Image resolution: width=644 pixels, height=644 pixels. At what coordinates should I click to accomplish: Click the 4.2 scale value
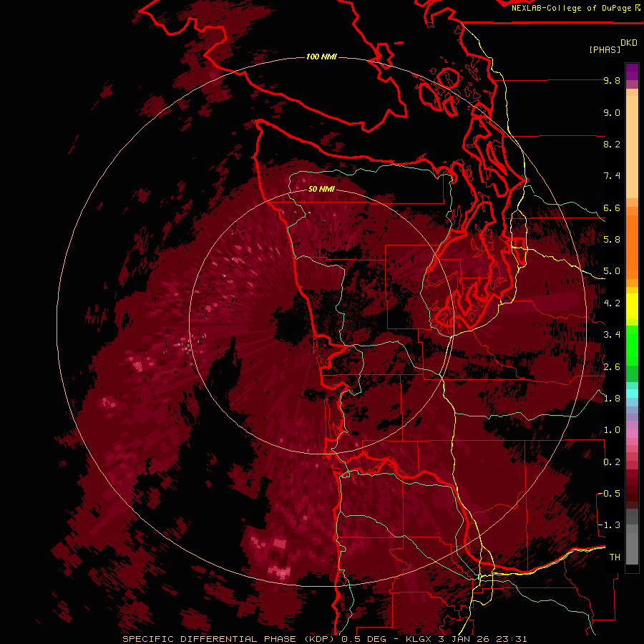pyautogui.click(x=612, y=303)
